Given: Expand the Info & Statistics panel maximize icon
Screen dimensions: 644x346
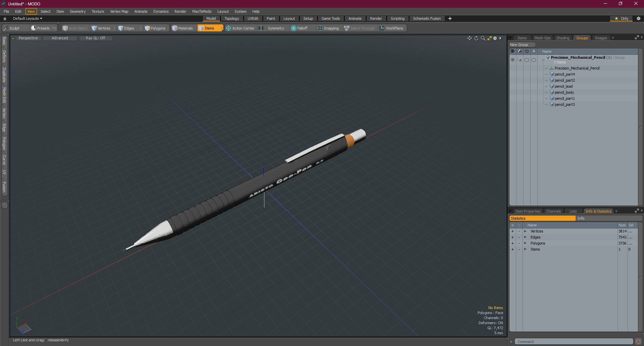Looking at the screenshot, I should (637, 211).
